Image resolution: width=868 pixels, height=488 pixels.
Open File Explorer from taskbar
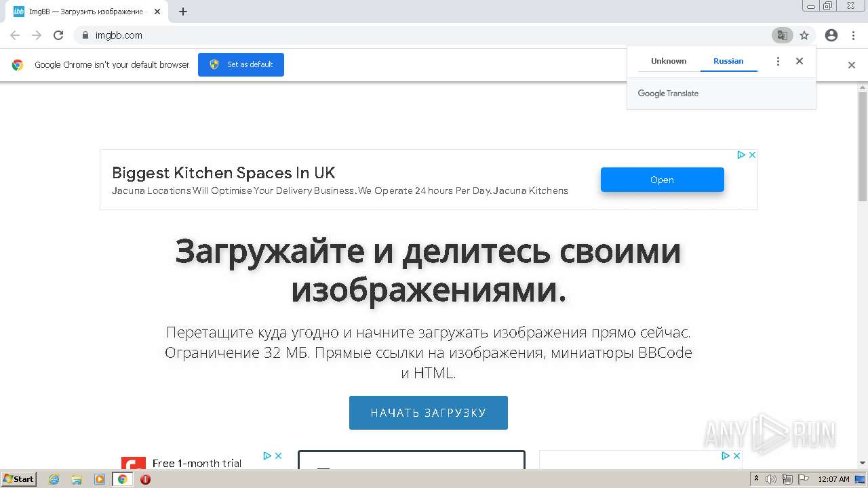pyautogui.click(x=77, y=479)
